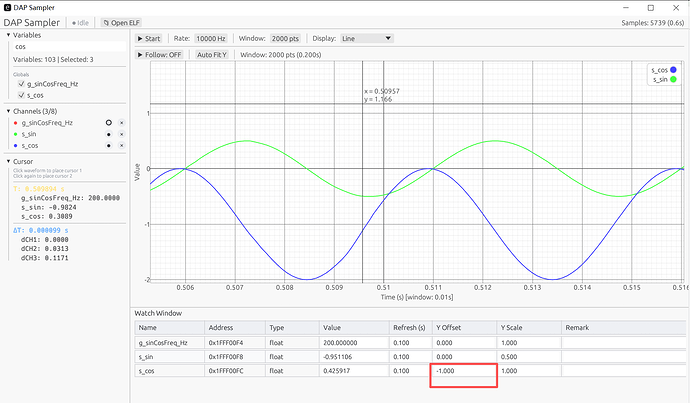Edit Y Offset 0.000 for s_sin
Viewport: 690px width, 403px height.
465,357
